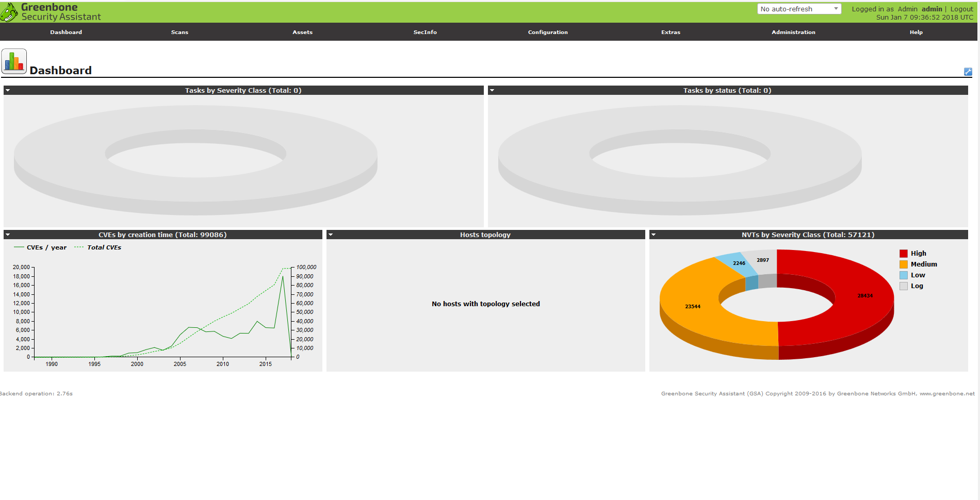Click the red High legend swatch
Image resolution: width=980 pixels, height=500 pixels.
(x=904, y=254)
